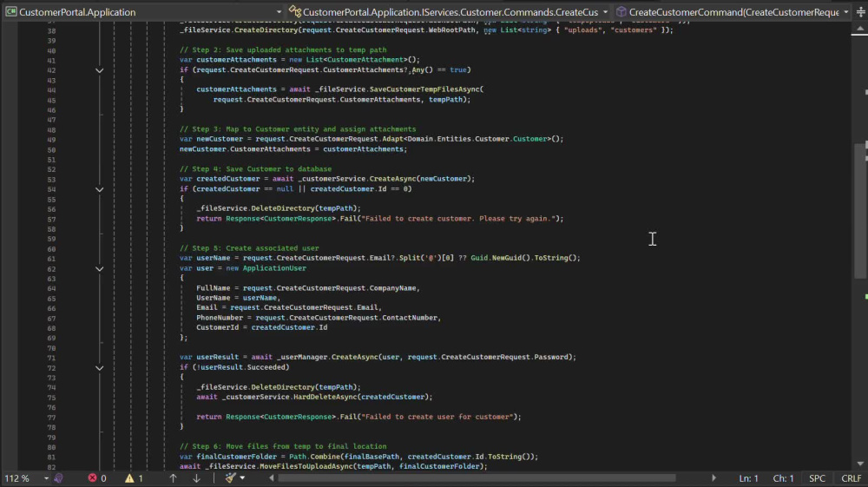Click the FullName assignment on line 64
Image resolution: width=868 pixels, height=487 pixels.
click(308, 288)
